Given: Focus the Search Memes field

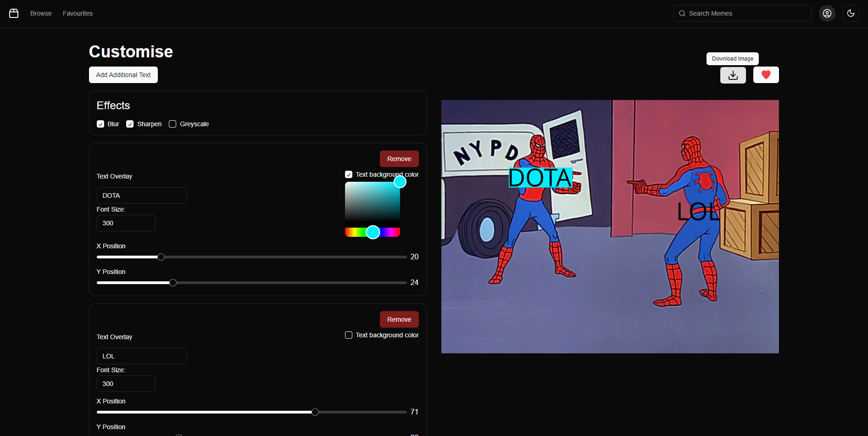Looking at the screenshot, I should click(x=743, y=13).
